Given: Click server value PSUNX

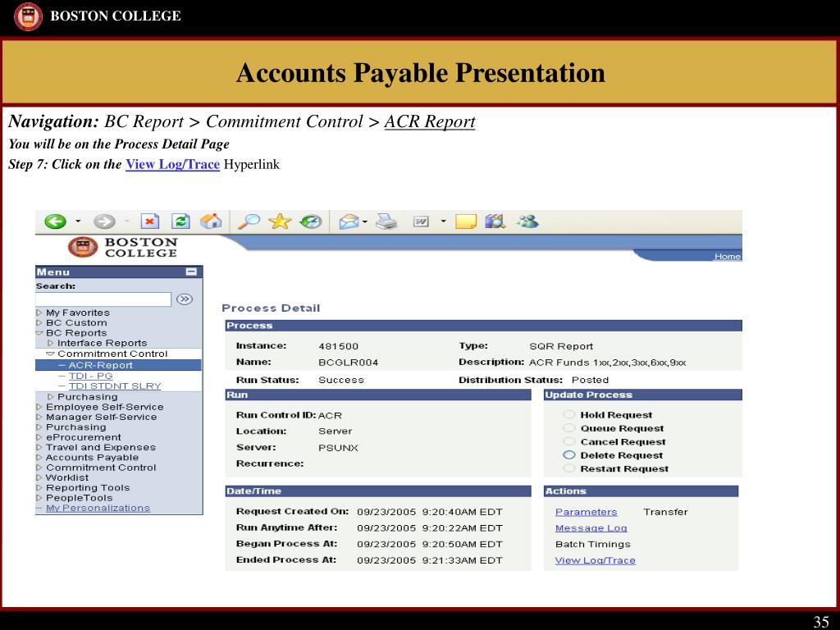Looking at the screenshot, I should pos(338,448).
